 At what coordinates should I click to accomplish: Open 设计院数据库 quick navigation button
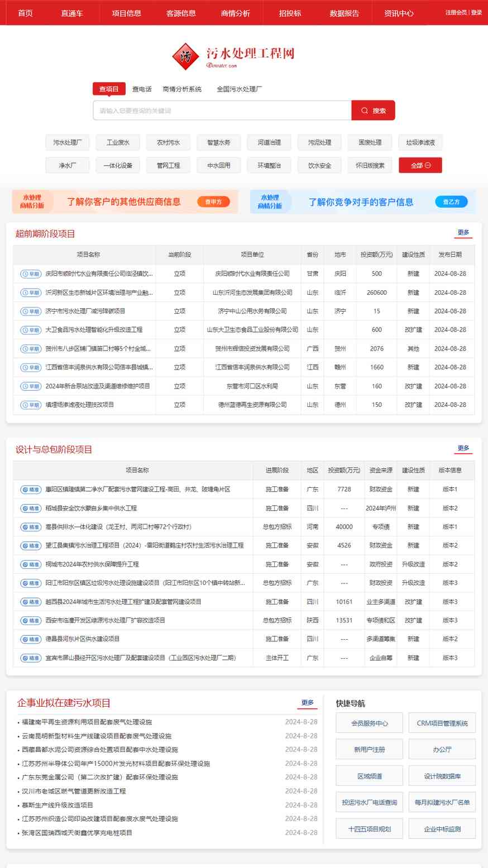click(x=442, y=776)
